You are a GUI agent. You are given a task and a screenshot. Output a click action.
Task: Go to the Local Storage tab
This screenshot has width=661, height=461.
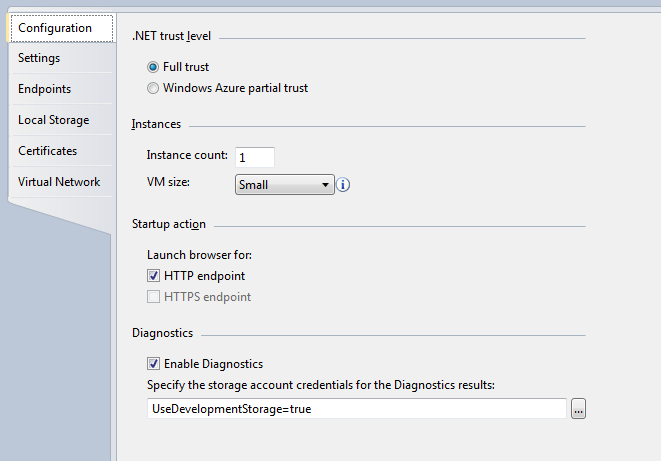54,120
